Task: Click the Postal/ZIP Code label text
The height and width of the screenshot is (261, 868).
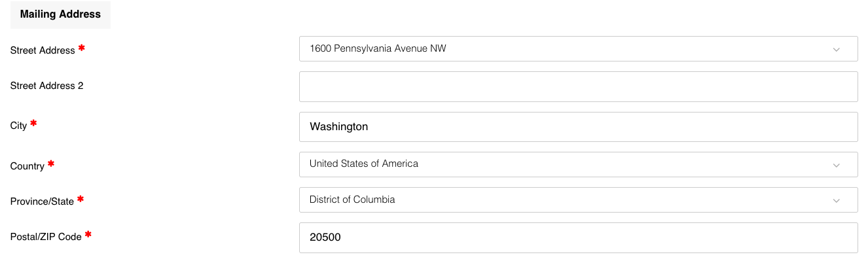Action: point(46,237)
